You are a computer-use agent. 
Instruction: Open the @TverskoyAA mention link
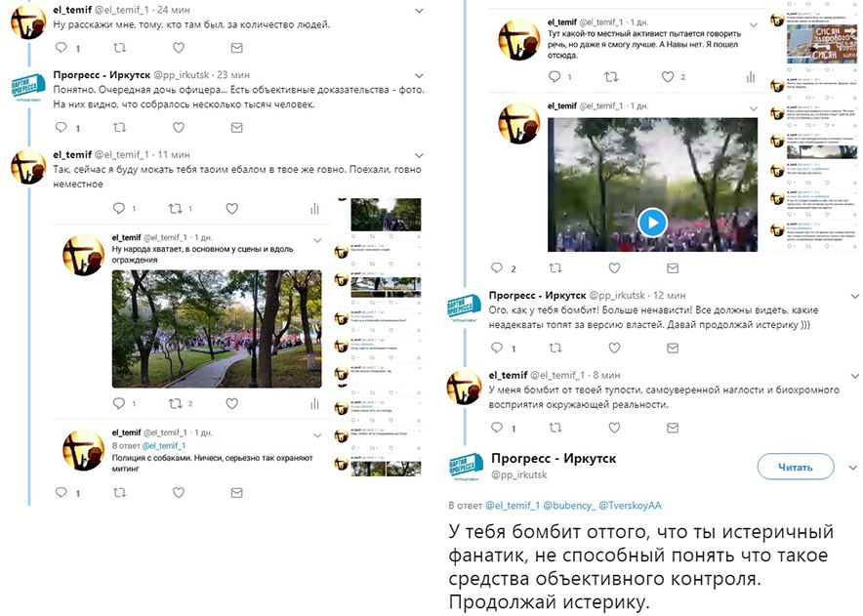tap(631, 505)
